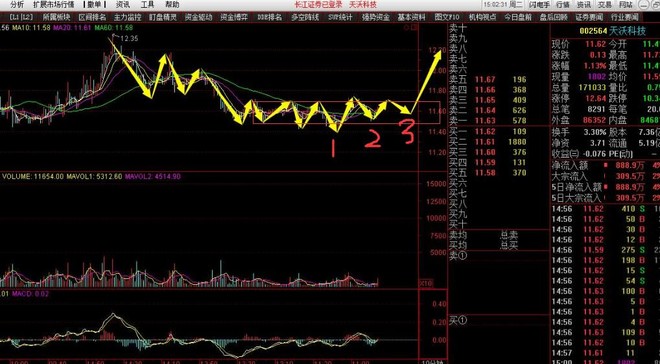Click the 网站 button
This screenshot has height=364, width=660.
[626, 5]
